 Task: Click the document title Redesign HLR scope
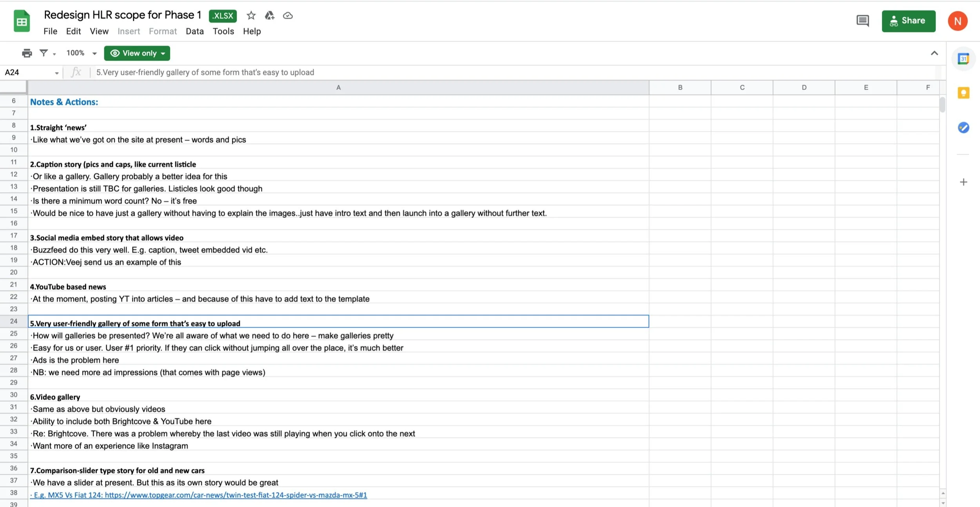click(x=122, y=15)
